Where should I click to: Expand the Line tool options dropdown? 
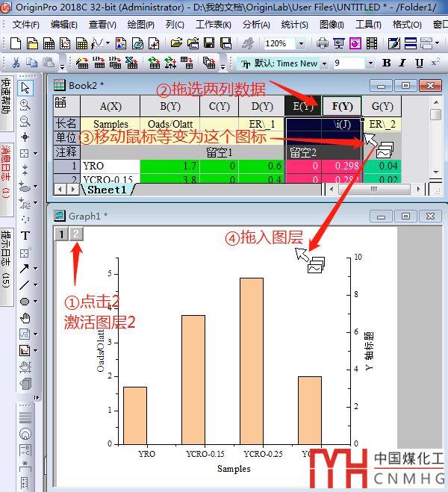click(x=35, y=284)
